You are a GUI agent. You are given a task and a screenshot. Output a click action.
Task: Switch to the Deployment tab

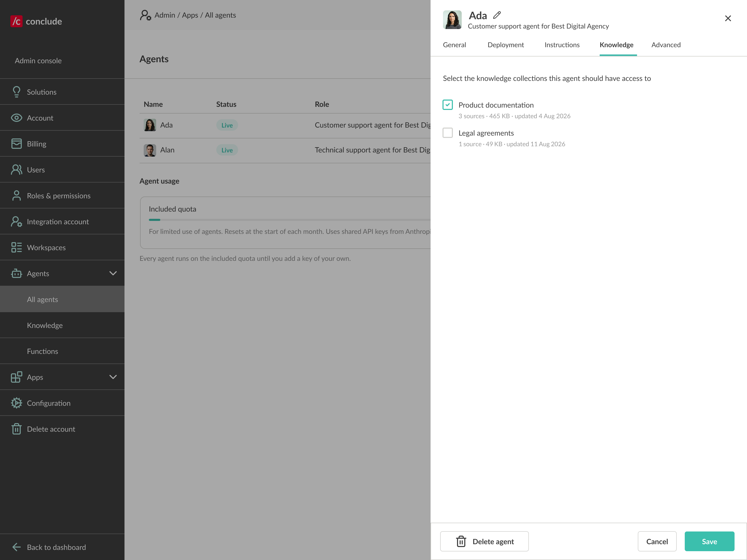pos(506,45)
